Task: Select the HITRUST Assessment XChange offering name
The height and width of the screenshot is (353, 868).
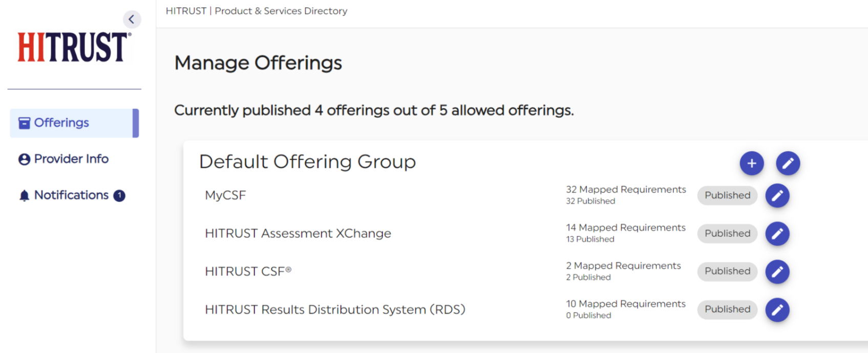Action: tap(298, 233)
